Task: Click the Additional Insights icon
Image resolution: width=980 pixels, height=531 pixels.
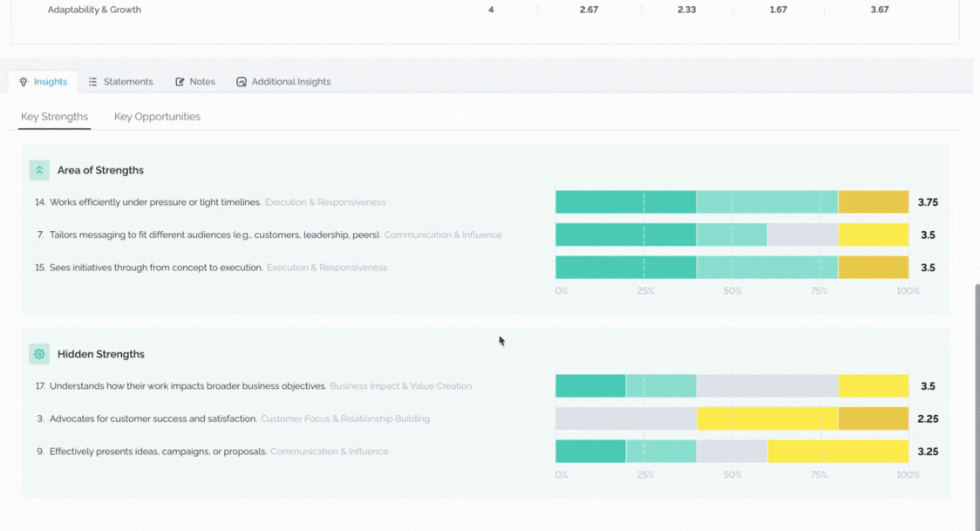Action: click(x=242, y=82)
